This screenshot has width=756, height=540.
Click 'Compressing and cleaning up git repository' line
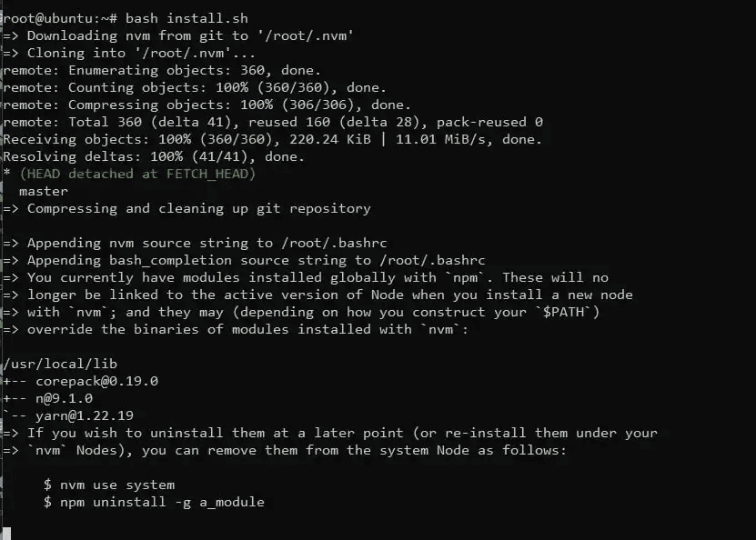pyautogui.click(x=198, y=208)
